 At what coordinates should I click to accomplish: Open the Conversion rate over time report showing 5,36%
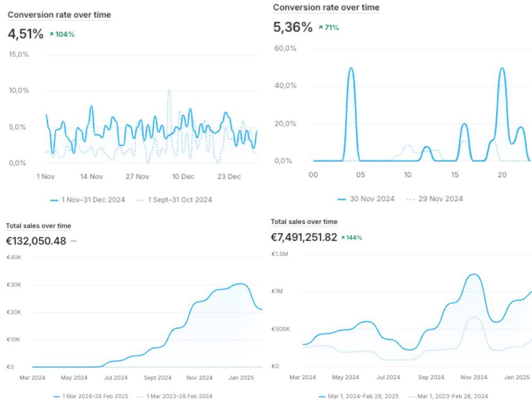click(x=326, y=7)
